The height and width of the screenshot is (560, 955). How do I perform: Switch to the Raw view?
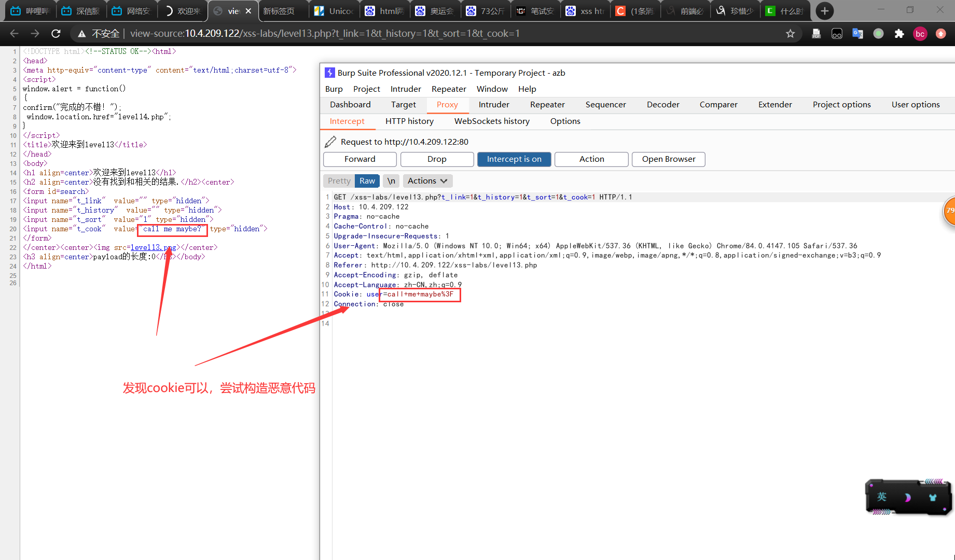[367, 181]
